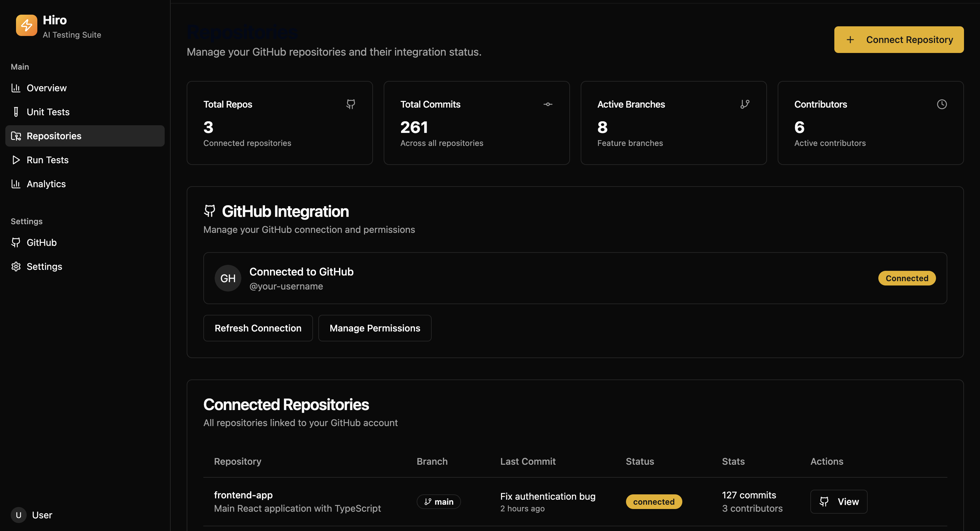Click the main branch badge
980x531 pixels.
pyautogui.click(x=438, y=502)
